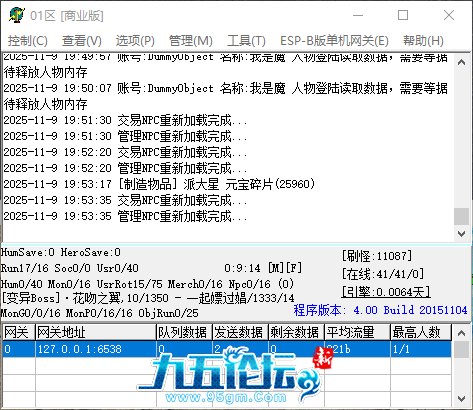Image resolution: width=473 pixels, height=410 pixels.
Task: Open the 选项(P) menu
Action: click(x=135, y=41)
